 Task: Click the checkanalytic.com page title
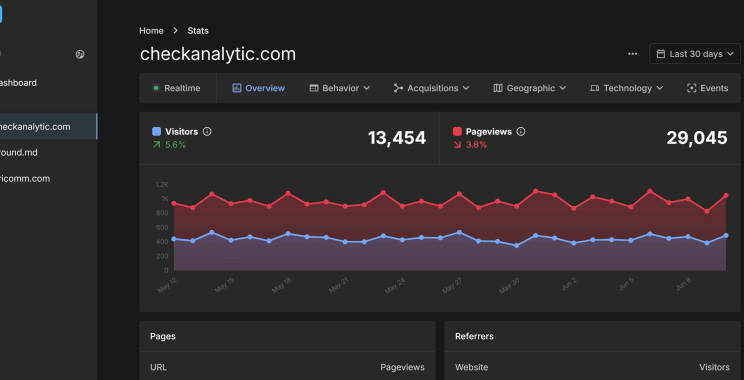click(x=218, y=54)
